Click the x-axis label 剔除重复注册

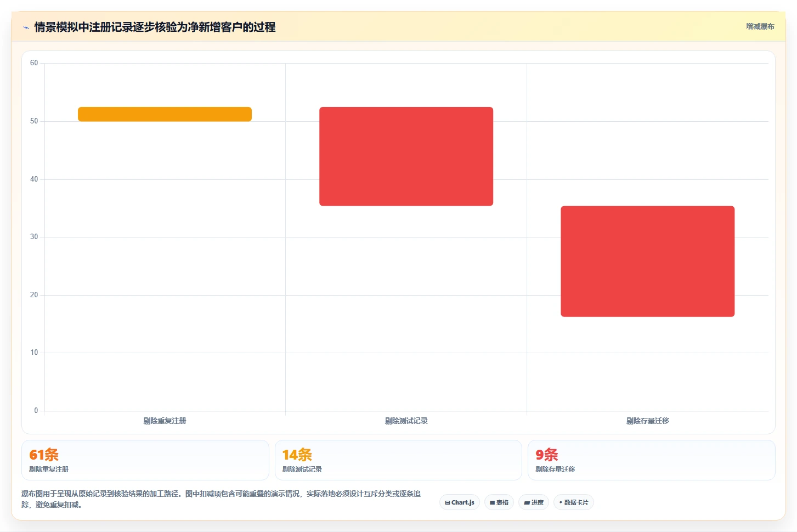click(x=165, y=421)
